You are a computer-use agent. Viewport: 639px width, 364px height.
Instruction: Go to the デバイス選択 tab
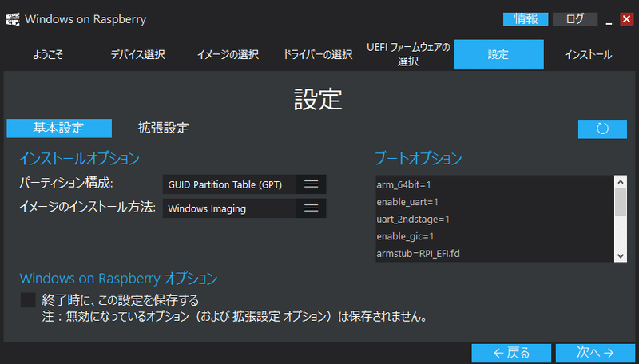click(137, 54)
